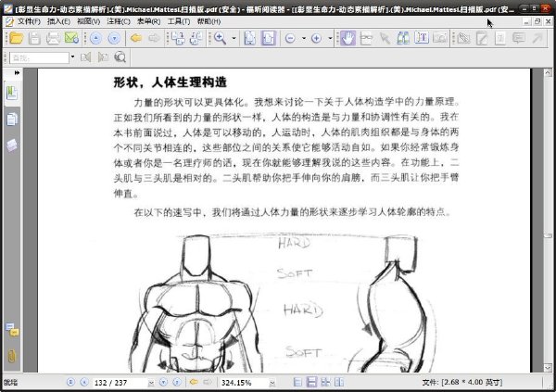
Task: Click the last page button in status bar
Action: (177, 382)
